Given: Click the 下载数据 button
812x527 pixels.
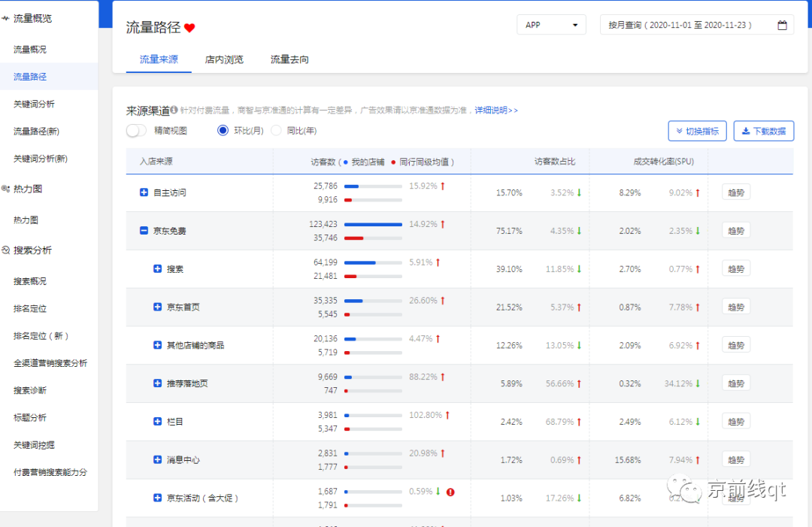Looking at the screenshot, I should pos(764,131).
